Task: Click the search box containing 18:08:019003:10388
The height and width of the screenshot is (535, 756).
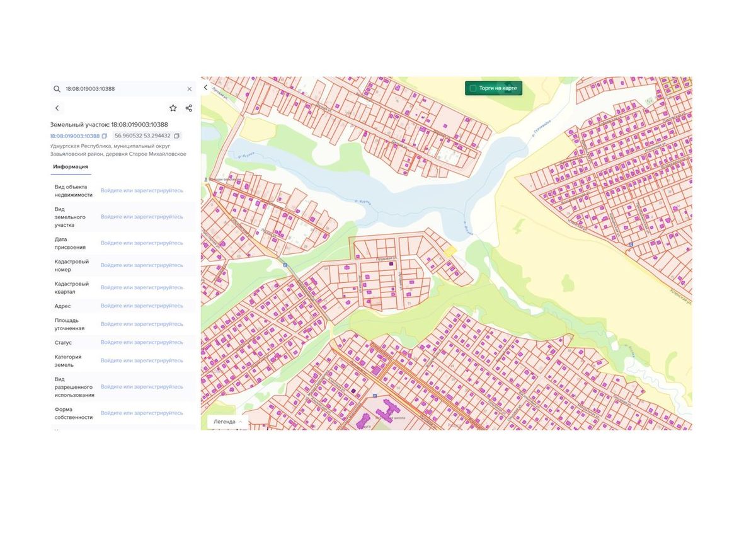Action: tap(123, 89)
